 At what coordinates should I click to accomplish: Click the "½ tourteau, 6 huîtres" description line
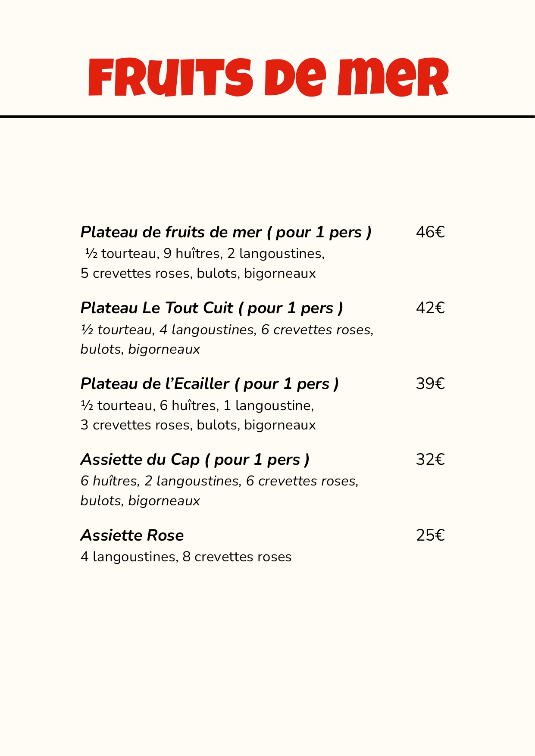point(197,405)
